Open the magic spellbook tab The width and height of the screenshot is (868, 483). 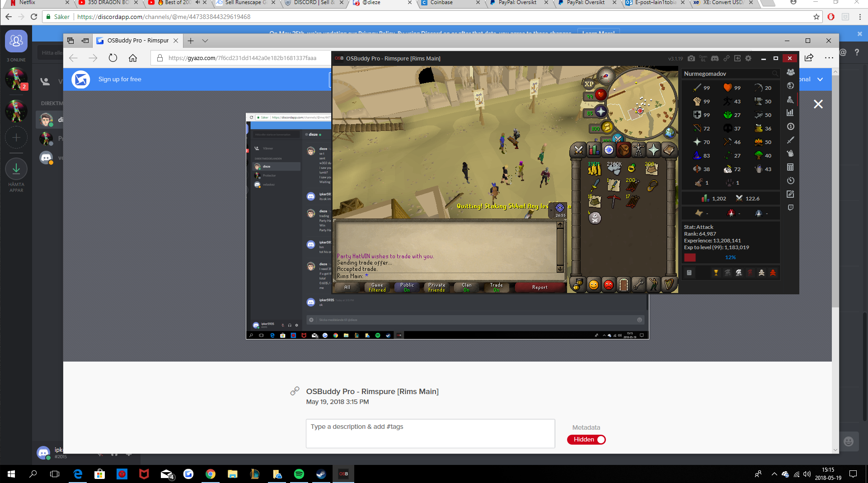(668, 150)
